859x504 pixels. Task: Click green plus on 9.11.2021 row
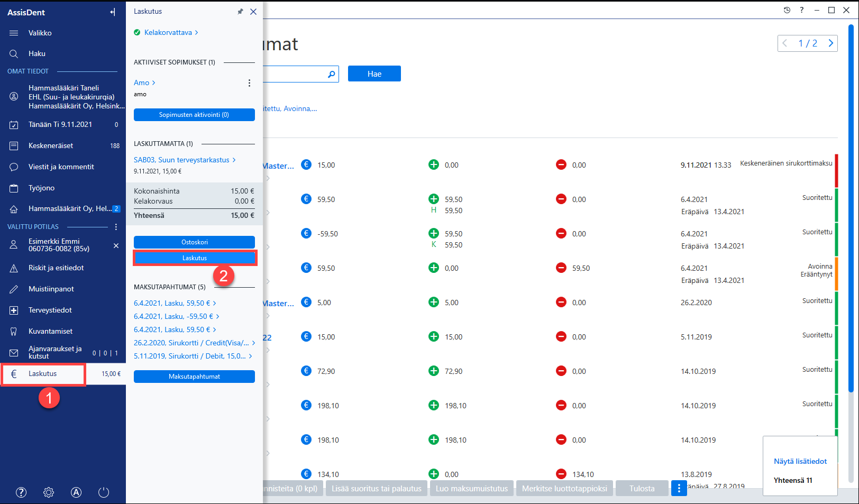pos(434,164)
